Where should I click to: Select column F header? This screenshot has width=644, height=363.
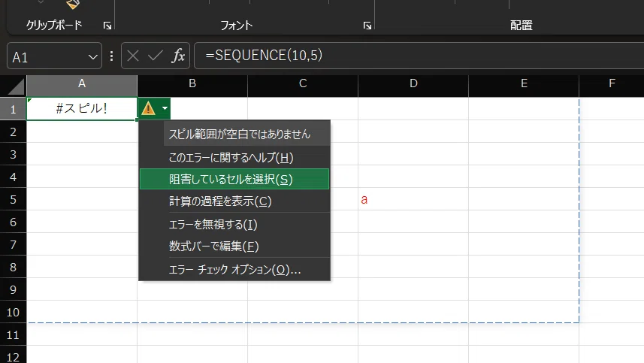(x=612, y=86)
